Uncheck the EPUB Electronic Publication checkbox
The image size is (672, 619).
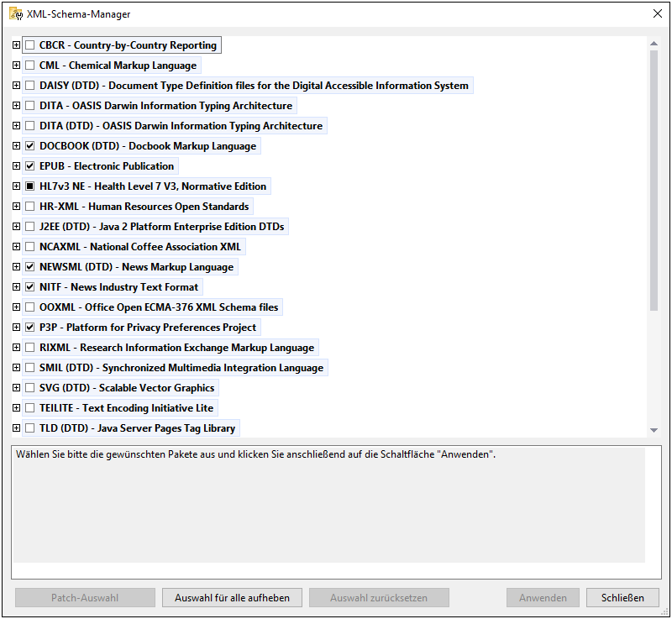pyautogui.click(x=30, y=166)
